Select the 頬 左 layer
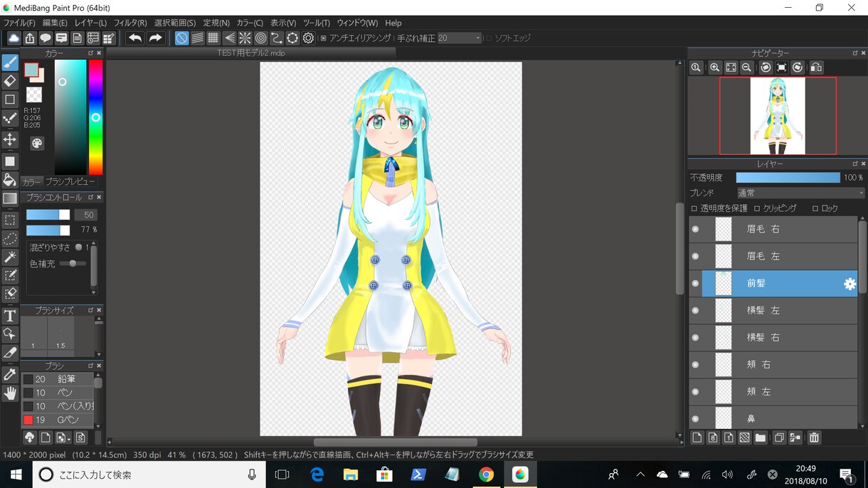 coord(773,391)
